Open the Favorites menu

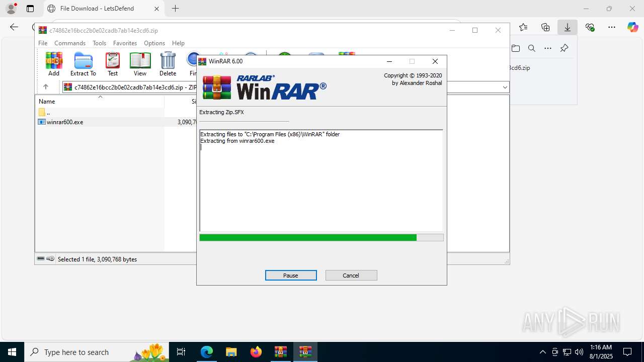click(125, 43)
